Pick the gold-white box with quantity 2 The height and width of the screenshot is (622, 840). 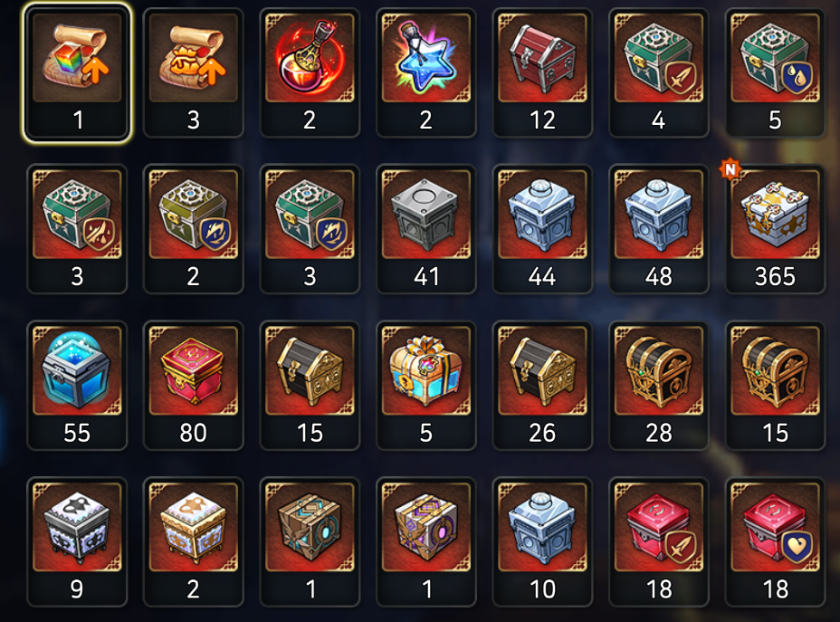click(194, 541)
